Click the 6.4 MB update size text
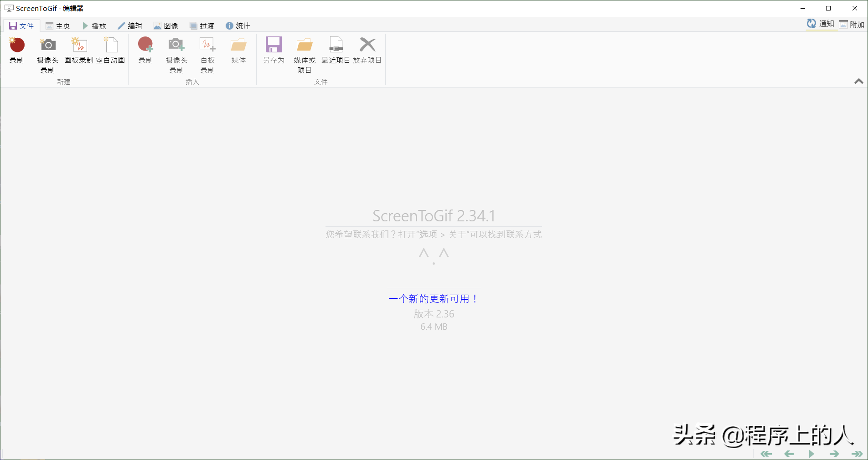This screenshot has width=868, height=460. [x=434, y=327]
